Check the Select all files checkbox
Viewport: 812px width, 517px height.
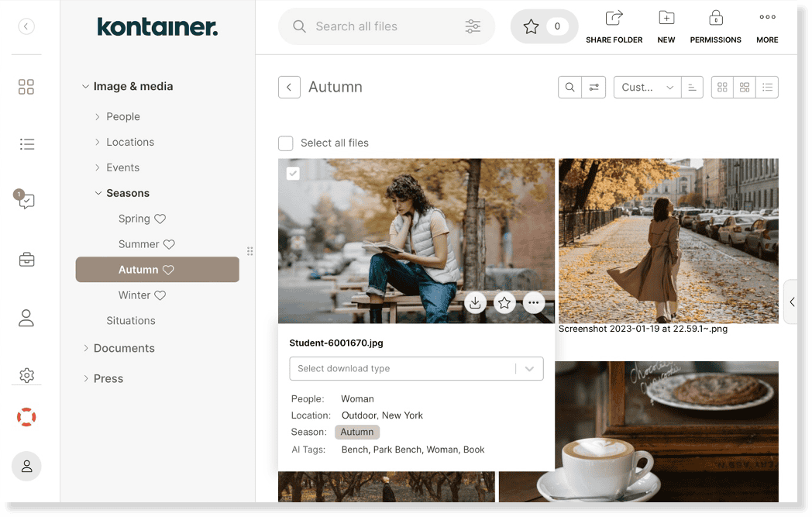click(286, 143)
